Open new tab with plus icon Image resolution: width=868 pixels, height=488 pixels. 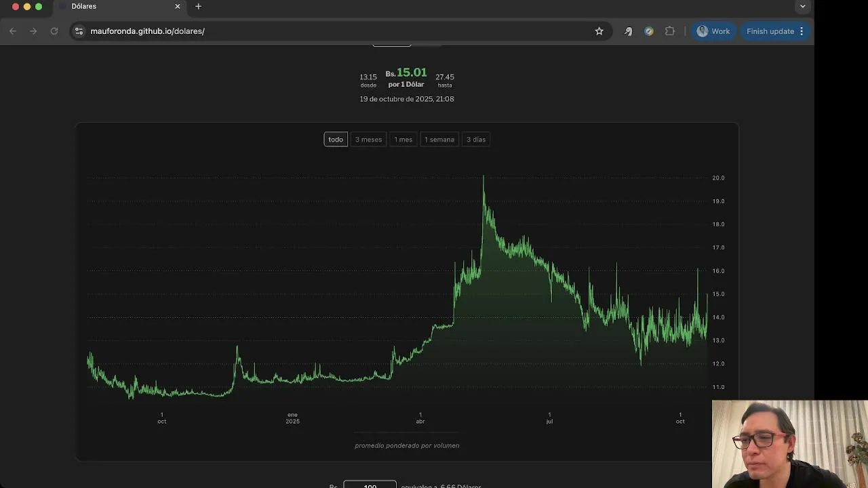[198, 6]
